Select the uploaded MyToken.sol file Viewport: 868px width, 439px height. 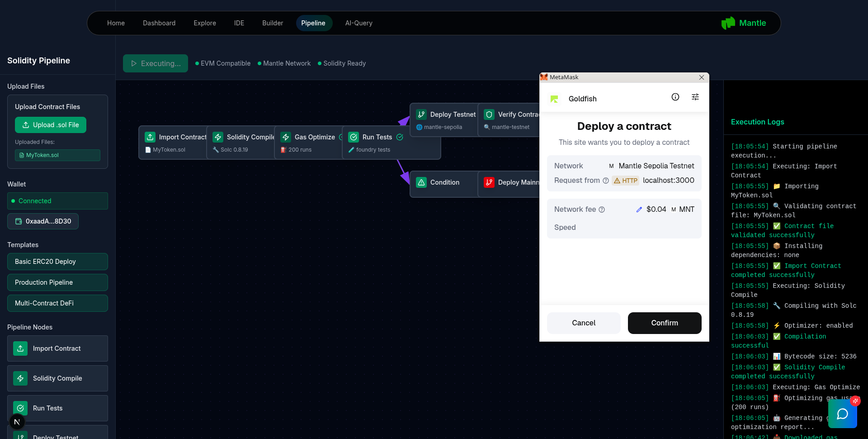point(57,155)
